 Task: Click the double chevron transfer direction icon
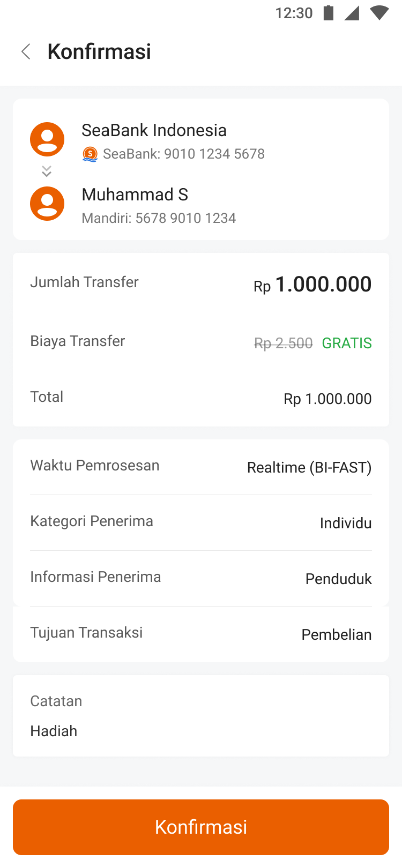47,171
